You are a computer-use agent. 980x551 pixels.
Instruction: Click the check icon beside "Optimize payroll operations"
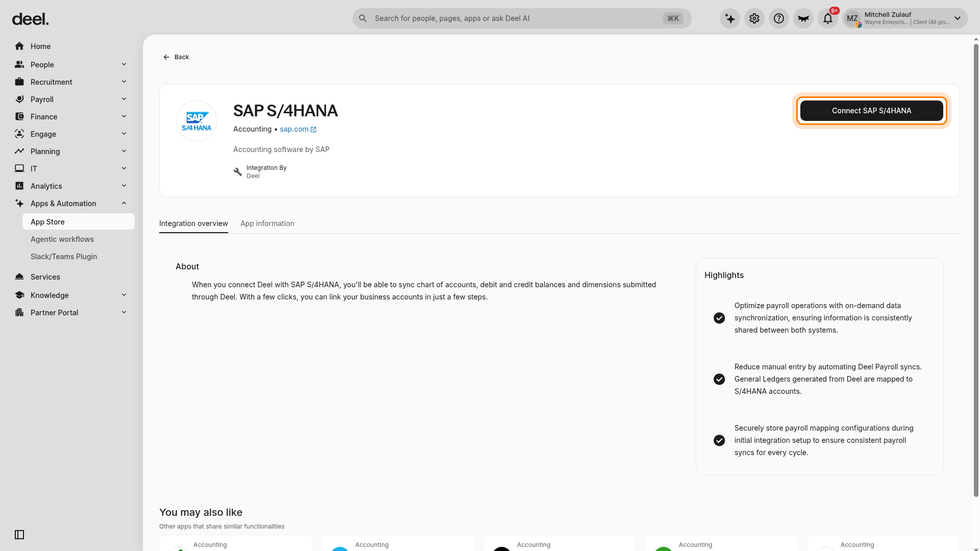click(x=719, y=318)
